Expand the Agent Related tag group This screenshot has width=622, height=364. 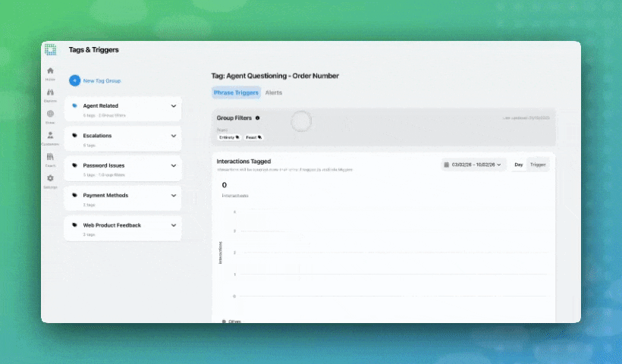174,106
